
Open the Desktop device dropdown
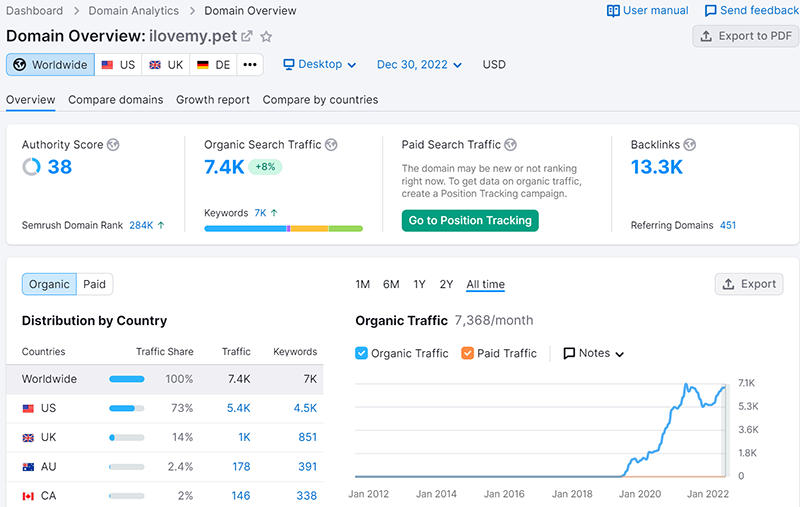click(x=320, y=64)
